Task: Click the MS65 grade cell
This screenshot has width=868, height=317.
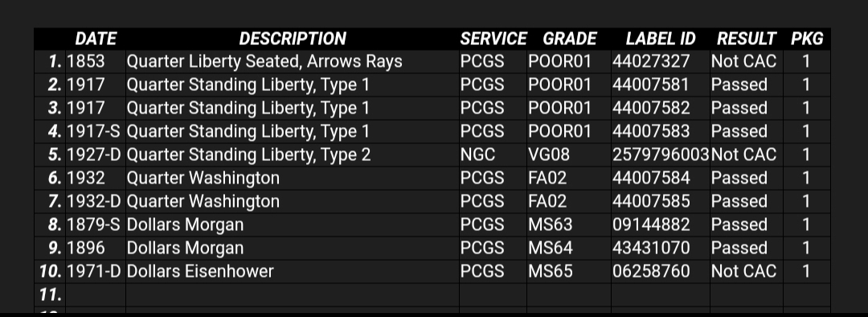Action: (569, 271)
